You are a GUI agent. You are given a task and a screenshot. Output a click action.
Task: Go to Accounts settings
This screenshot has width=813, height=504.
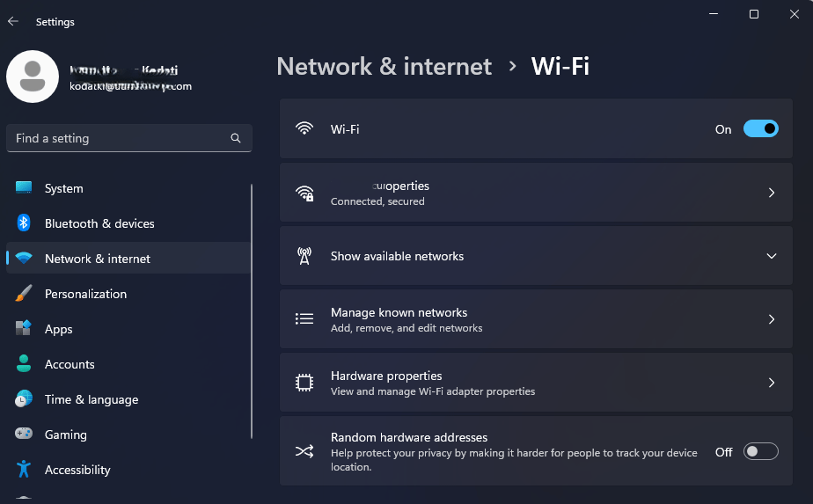tap(70, 364)
